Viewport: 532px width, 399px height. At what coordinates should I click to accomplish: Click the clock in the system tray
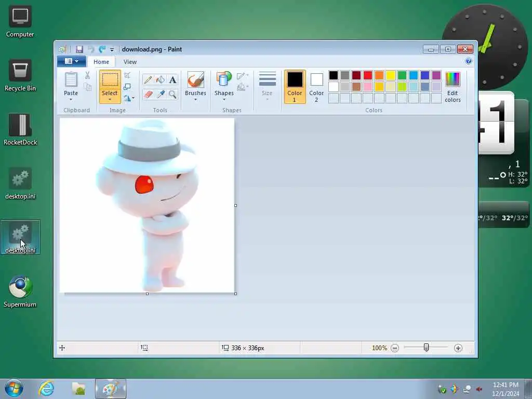click(506, 389)
